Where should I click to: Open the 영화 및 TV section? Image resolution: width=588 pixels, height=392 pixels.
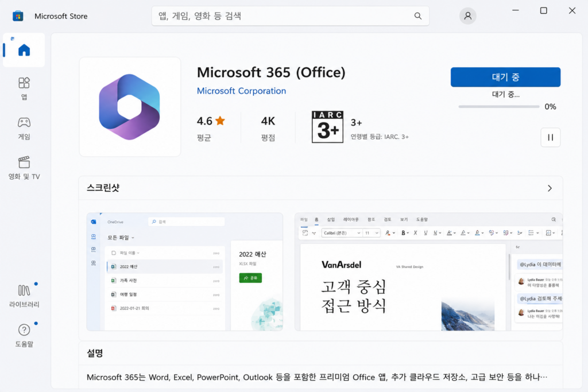pos(24,168)
